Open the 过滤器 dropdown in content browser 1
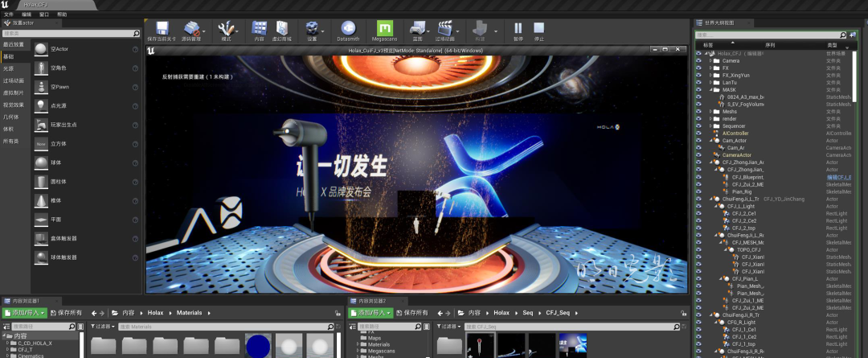 pos(102,327)
